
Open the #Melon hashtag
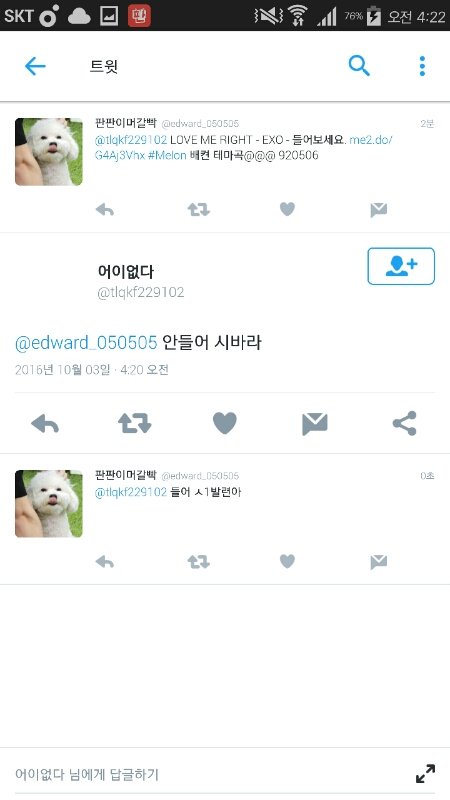pyautogui.click(x=167, y=155)
